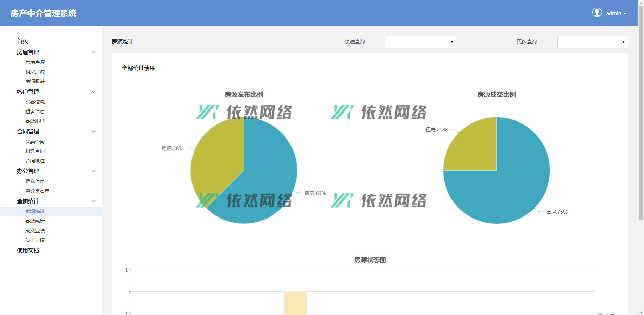Click the admin user avatar icon
Screen dimensions: 644x315
click(x=597, y=13)
